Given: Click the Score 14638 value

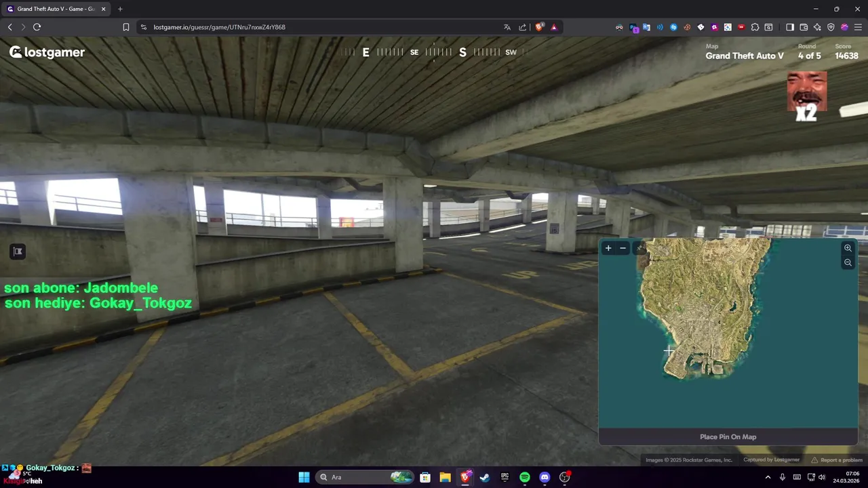Looking at the screenshot, I should coord(846,56).
